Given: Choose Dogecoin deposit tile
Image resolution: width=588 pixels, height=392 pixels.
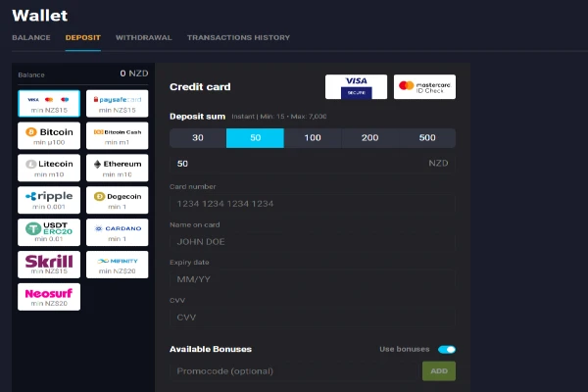Looking at the screenshot, I should [x=118, y=200].
